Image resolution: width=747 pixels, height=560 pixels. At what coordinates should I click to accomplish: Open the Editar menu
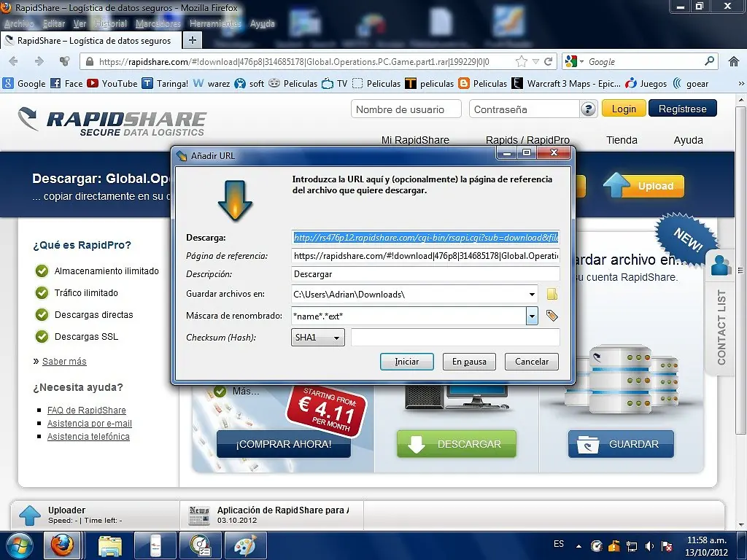point(53,23)
